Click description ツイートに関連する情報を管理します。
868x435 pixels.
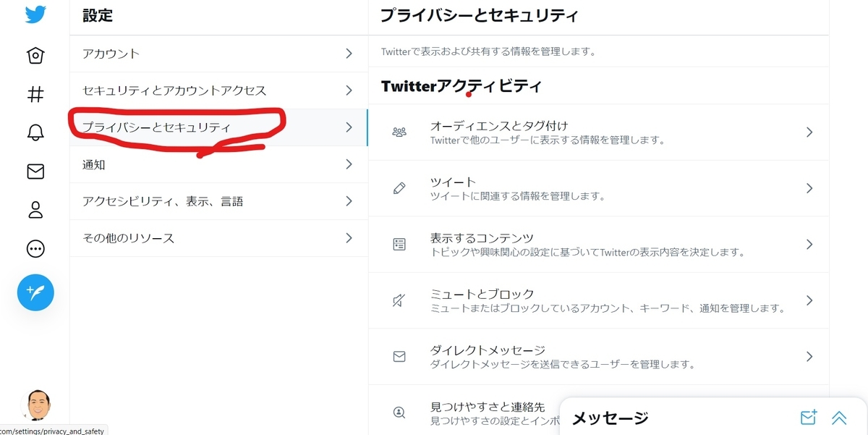coord(518,196)
